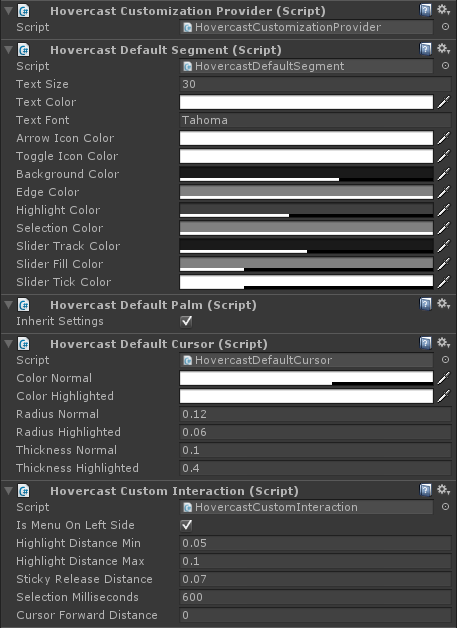457x628 pixels.
Task: Click eyedropper for Color Highlighted
Action: [443, 396]
